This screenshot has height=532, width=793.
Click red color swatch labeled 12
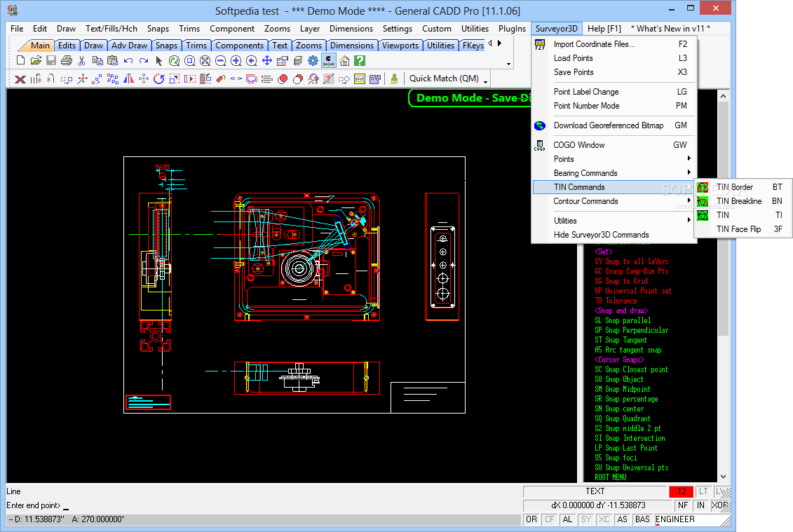(682, 491)
